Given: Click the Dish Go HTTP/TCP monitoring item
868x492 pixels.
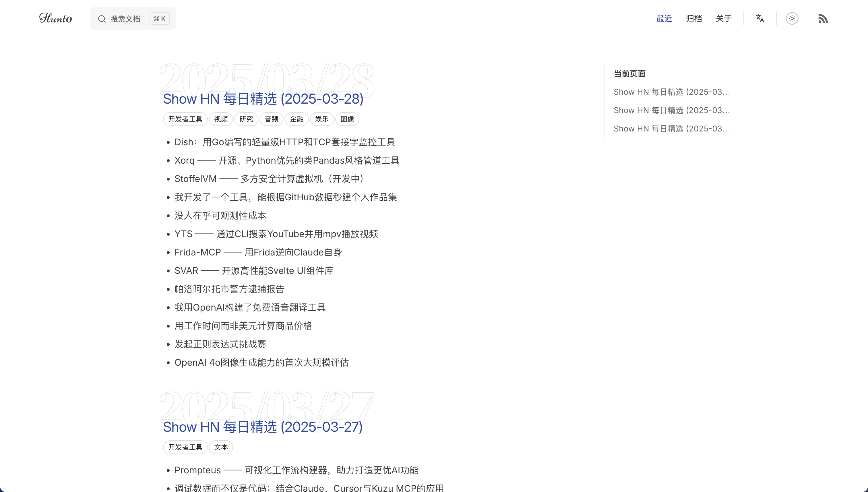Looking at the screenshot, I should (x=284, y=142).
